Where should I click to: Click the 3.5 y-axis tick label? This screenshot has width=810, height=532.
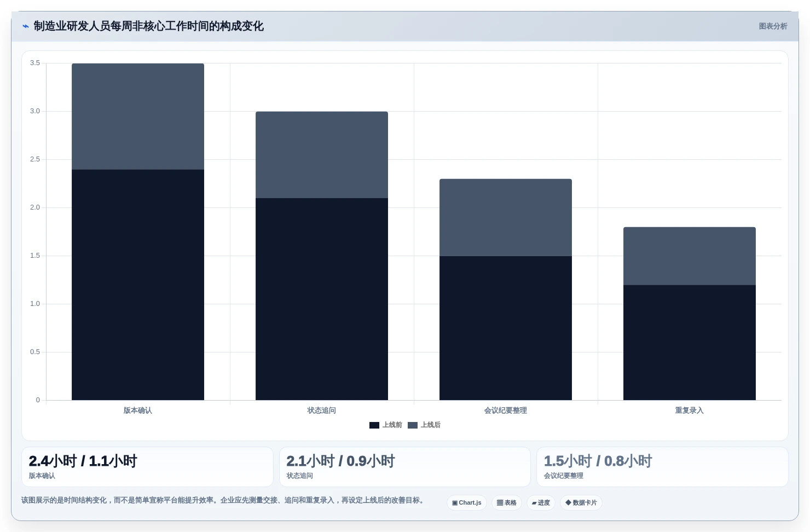(35, 63)
